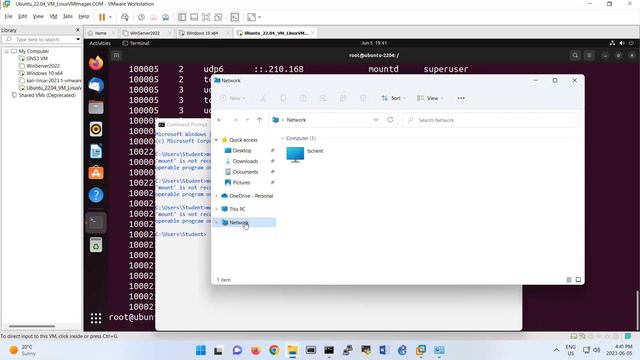The width and height of the screenshot is (640, 360).
Task: Go up one level in Explorer
Action: tap(259, 120)
